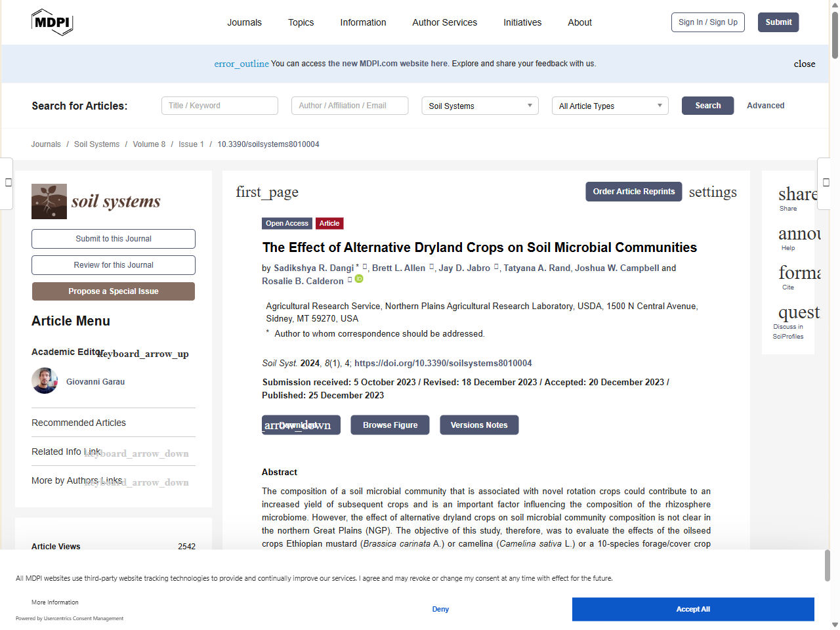Click the MDPI logo
Screen dimensions: 840x630
(x=52, y=22)
